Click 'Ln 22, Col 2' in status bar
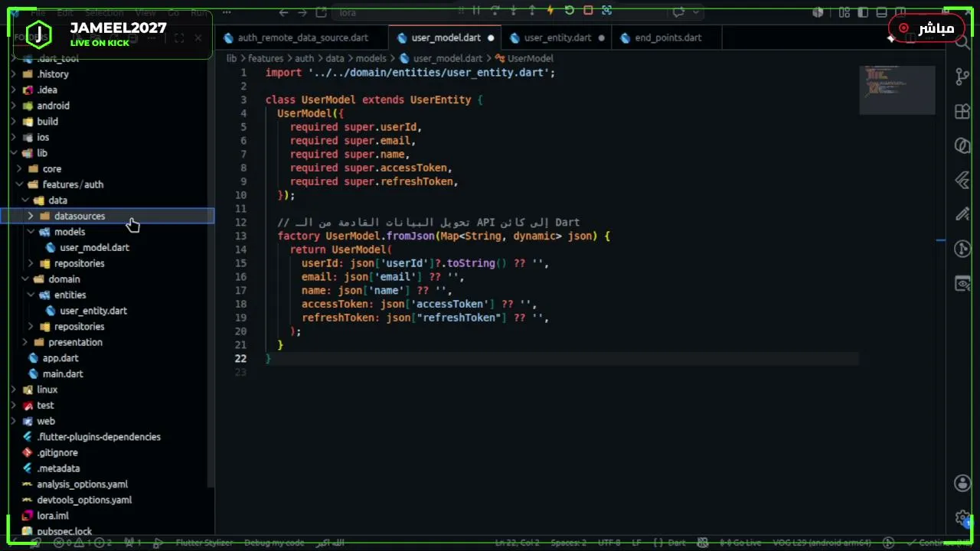Image resolution: width=980 pixels, height=551 pixels. tap(517, 543)
